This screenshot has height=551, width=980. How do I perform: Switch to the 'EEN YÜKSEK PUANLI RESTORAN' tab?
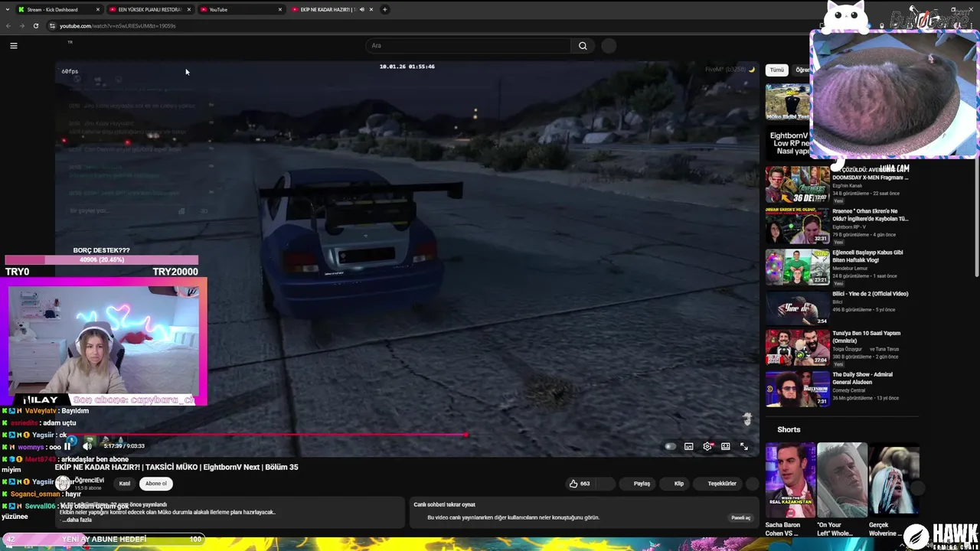149,10
